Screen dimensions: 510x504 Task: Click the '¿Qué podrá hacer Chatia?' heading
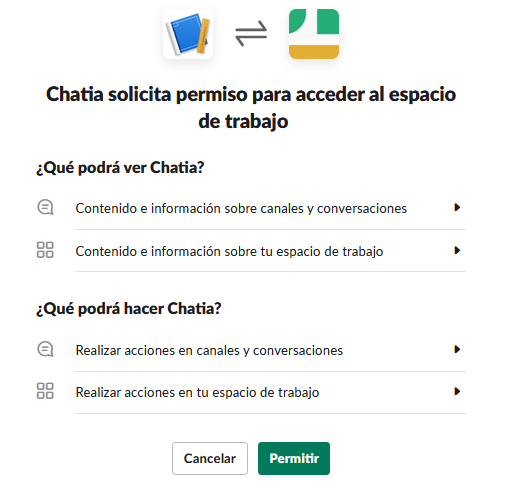[129, 308]
